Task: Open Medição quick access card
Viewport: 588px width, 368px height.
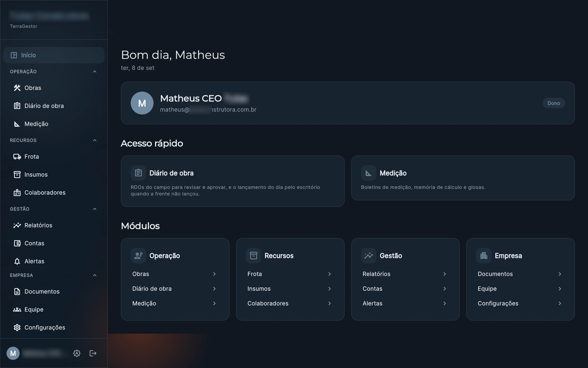Action: [x=463, y=178]
